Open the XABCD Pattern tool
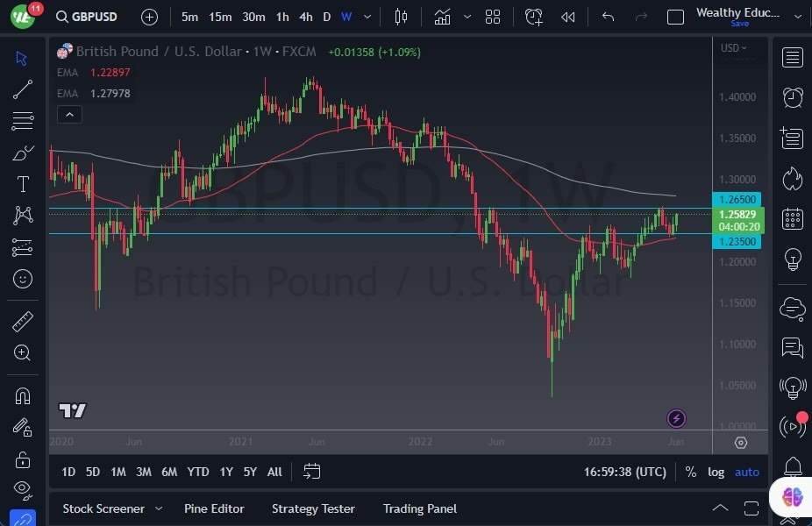The image size is (812, 526). 22,216
